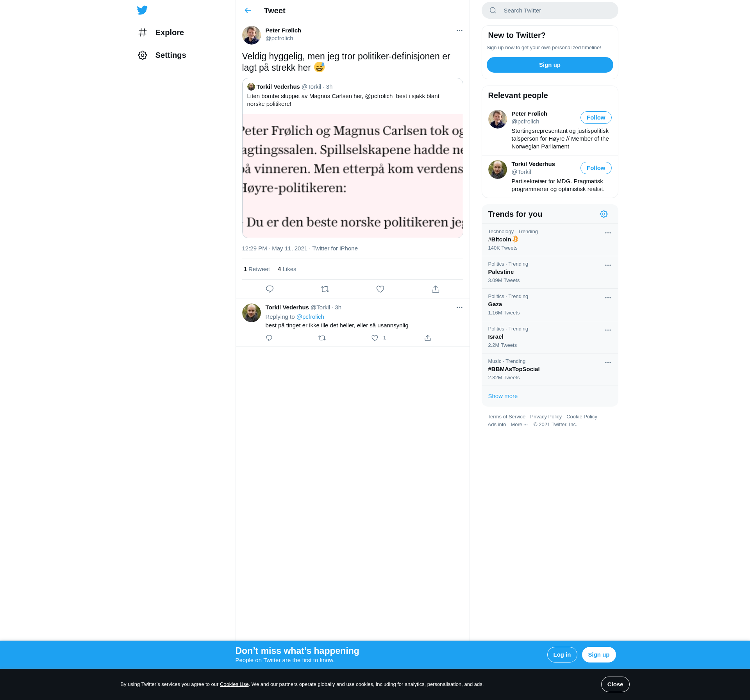Open the @pcfrolich mention in the reply
This screenshot has width=750, height=700.
coord(310,317)
